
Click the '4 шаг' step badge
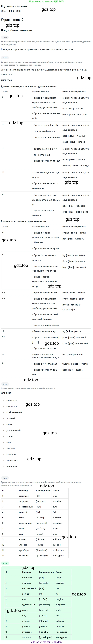tap(5, 478)
